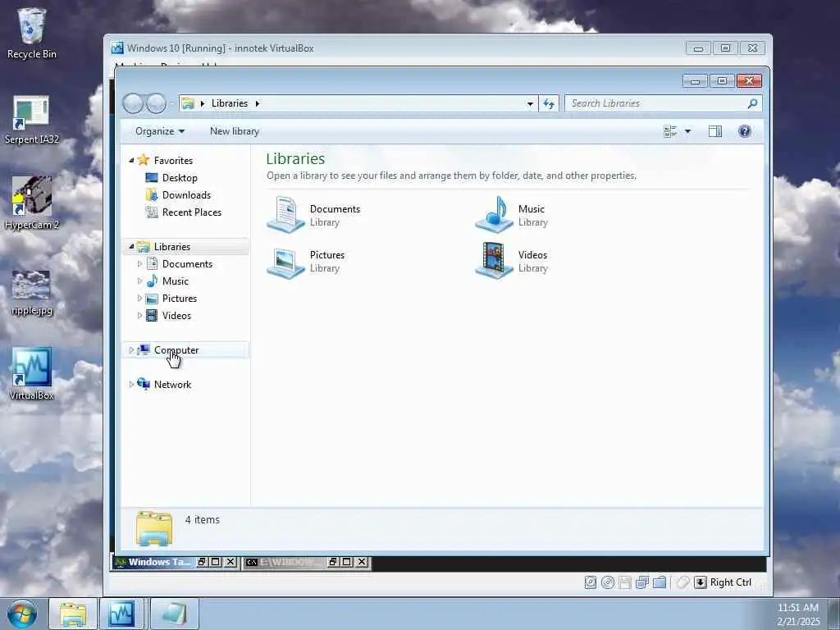Click the Back navigation button
840x630 pixels.
(x=133, y=103)
